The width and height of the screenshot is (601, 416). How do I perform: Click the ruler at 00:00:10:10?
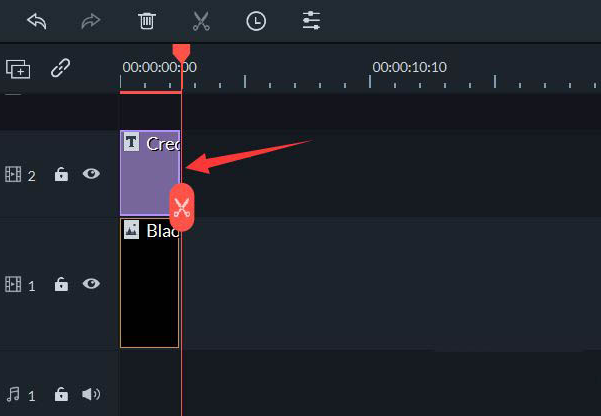(x=409, y=67)
